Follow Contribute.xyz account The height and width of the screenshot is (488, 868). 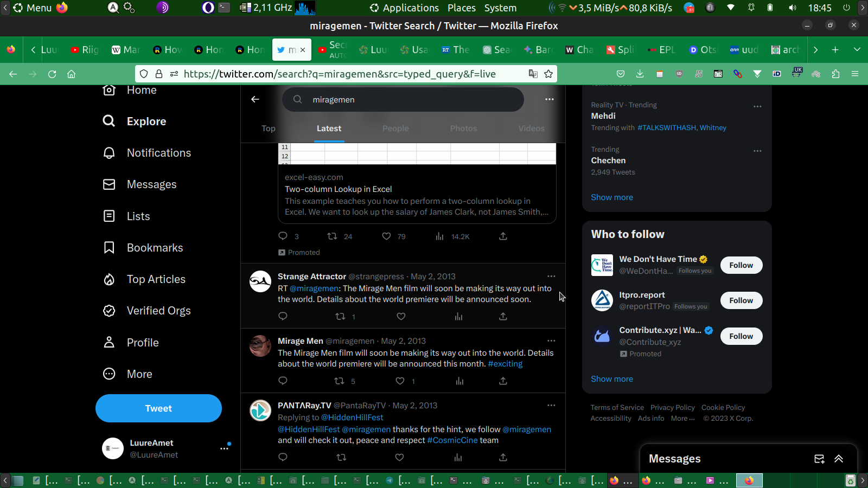pyautogui.click(x=741, y=336)
